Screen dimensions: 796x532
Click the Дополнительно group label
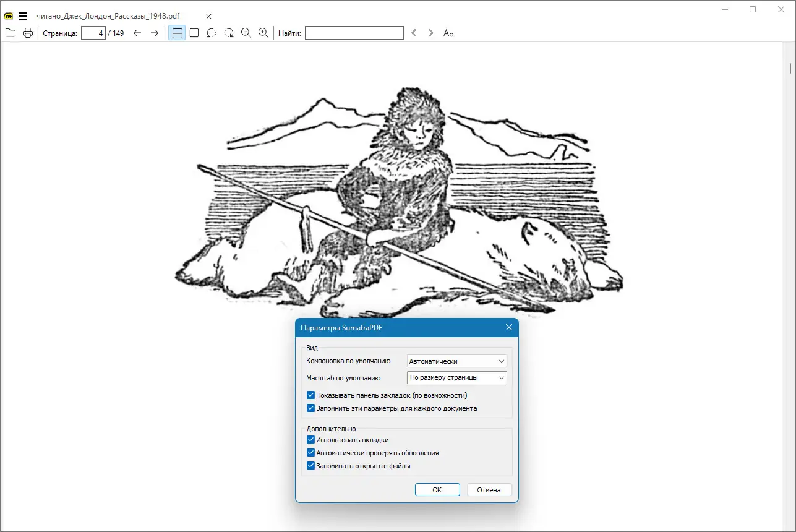coord(331,428)
